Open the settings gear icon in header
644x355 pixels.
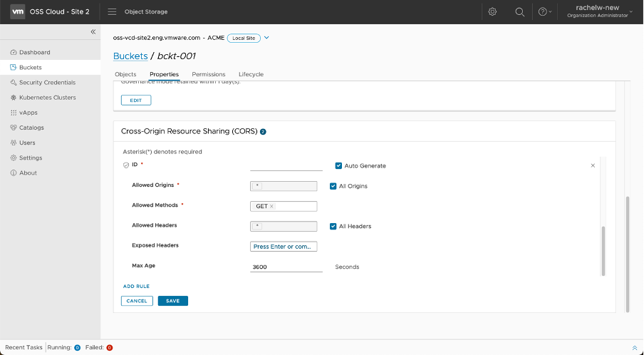pyautogui.click(x=492, y=12)
